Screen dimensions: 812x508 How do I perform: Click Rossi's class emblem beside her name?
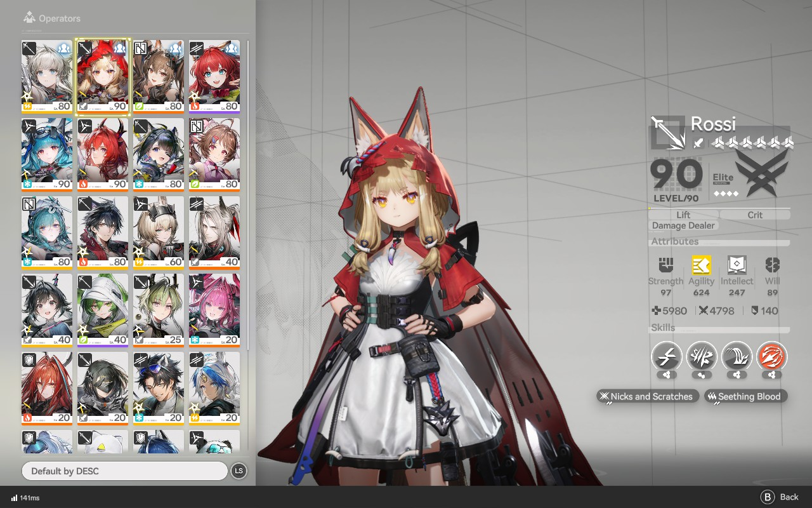pyautogui.click(x=668, y=133)
